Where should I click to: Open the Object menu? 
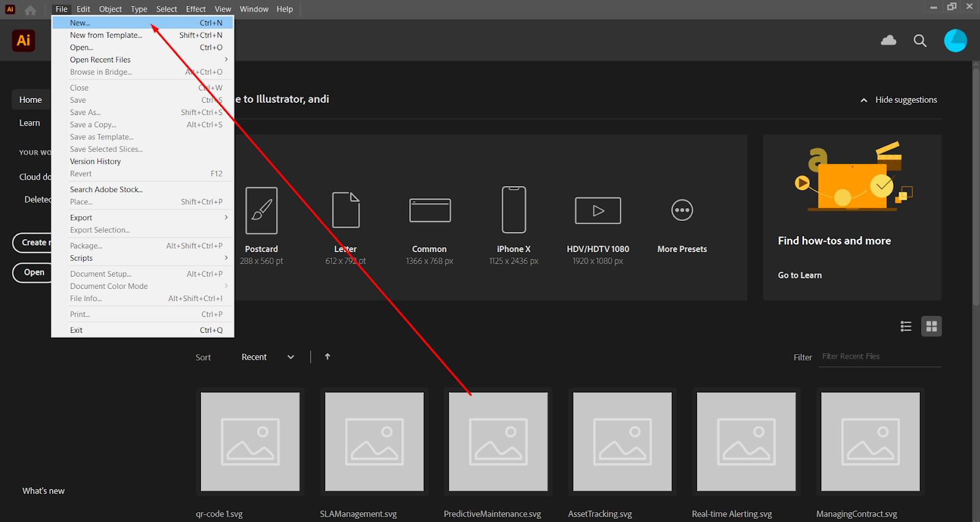point(110,9)
